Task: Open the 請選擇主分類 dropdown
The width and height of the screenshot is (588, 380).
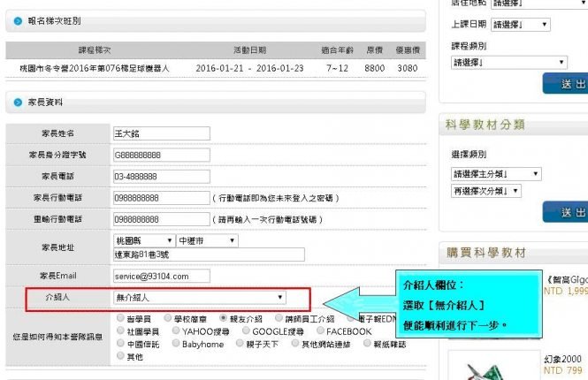Action: (x=485, y=173)
